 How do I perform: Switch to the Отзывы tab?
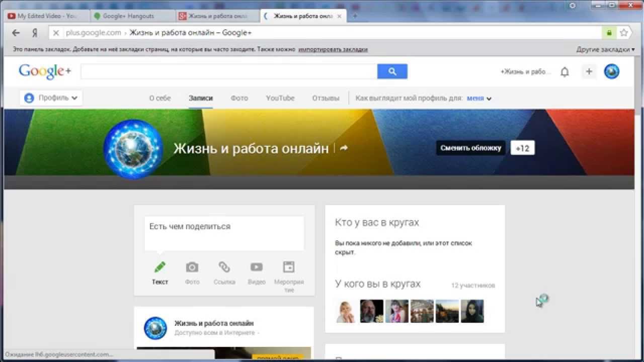tap(326, 98)
